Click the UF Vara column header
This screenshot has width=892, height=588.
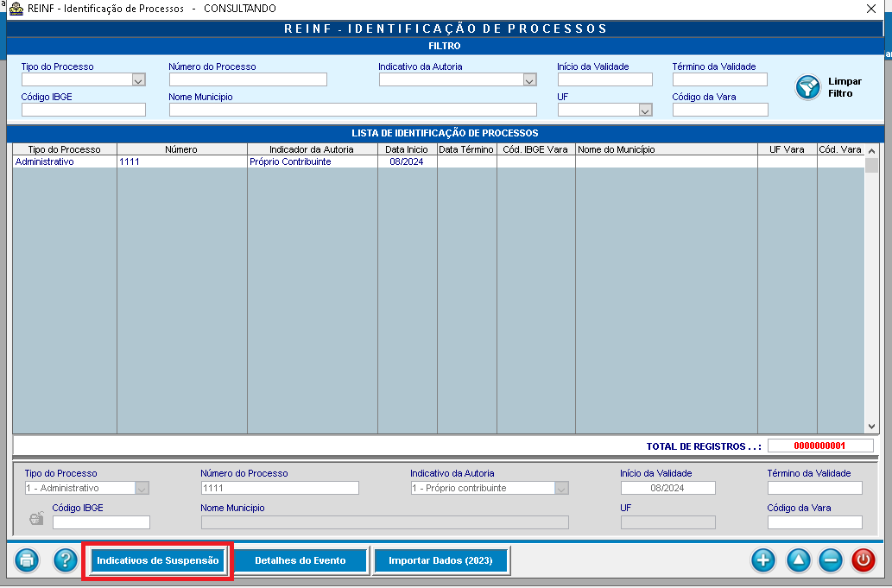tap(788, 149)
